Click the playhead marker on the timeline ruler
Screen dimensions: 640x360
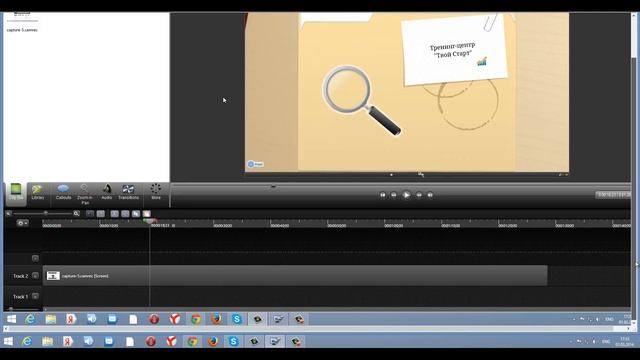[x=150, y=221]
